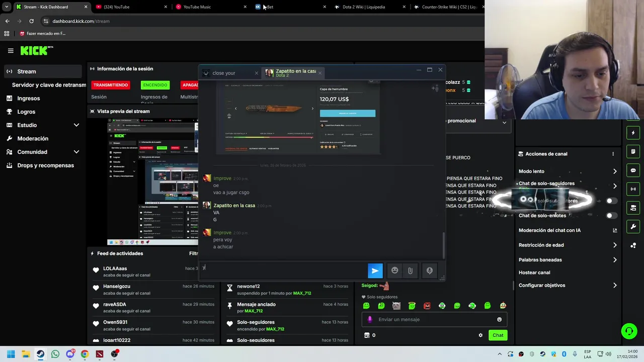This screenshot has height=362, width=644.
Task: Select Zapatito en la casa chat tab
Action: 294,73
